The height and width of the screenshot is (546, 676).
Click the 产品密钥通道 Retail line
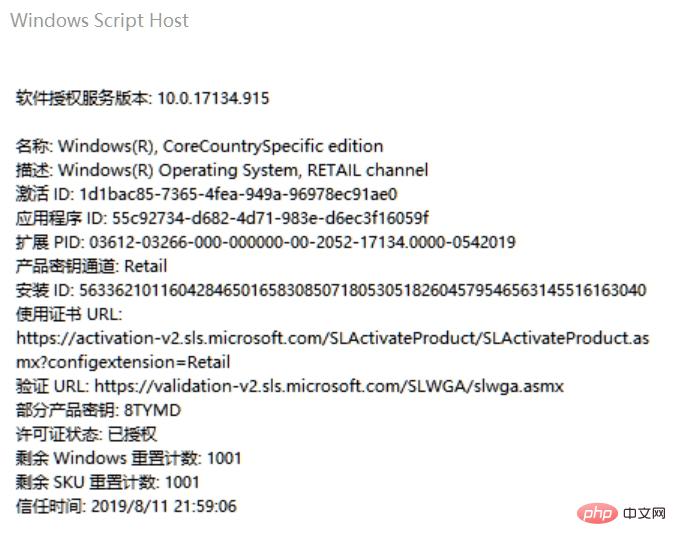[91, 266]
